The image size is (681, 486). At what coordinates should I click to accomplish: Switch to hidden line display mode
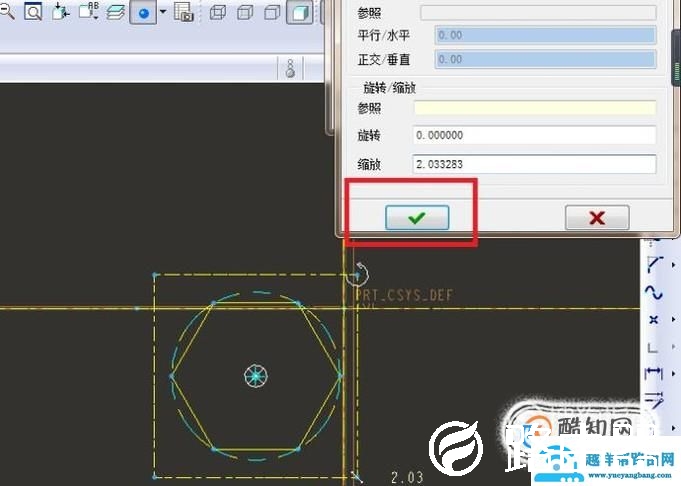click(x=245, y=13)
